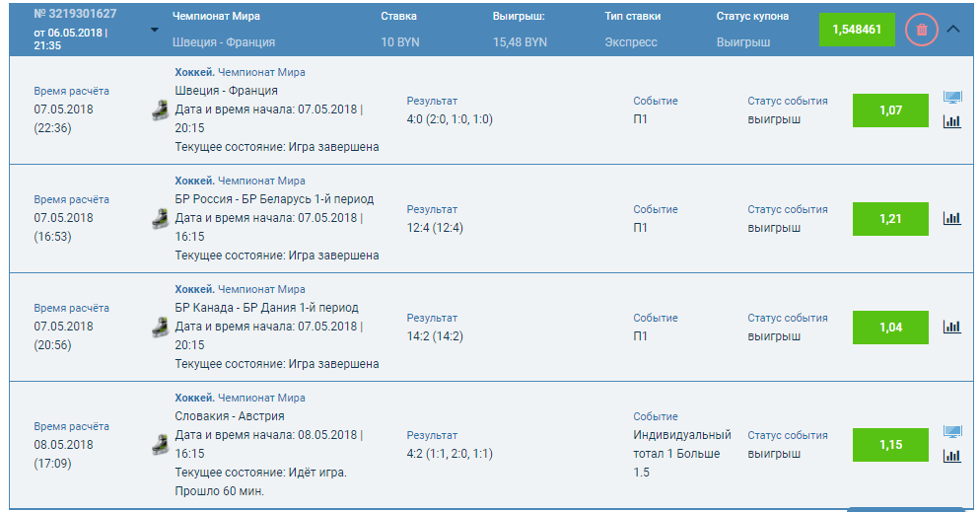Open the БР Канада - БР Дания 1-й период event
The height and width of the screenshot is (512, 980).
click(x=266, y=308)
